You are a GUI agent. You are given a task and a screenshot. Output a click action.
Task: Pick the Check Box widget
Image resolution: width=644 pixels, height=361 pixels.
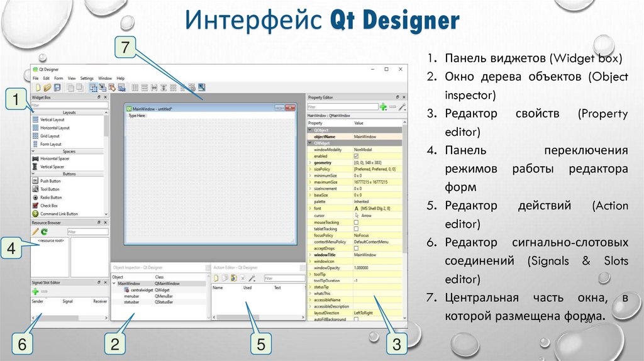(x=45, y=206)
